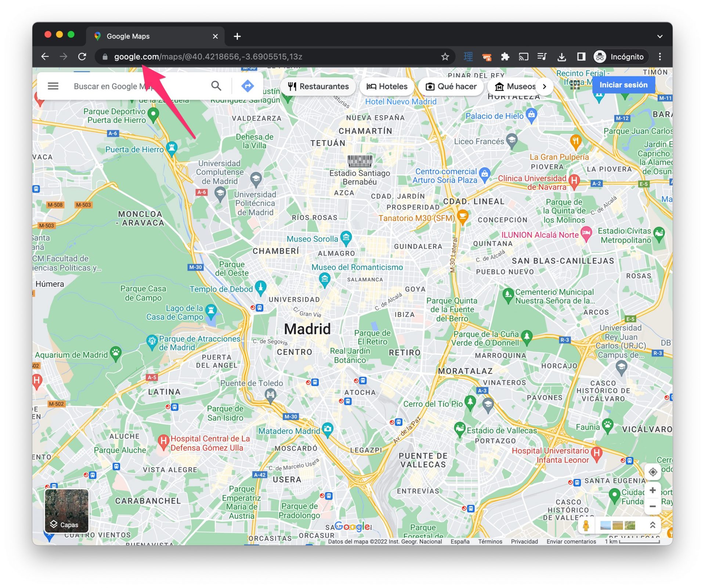Screen dimensions: 705x588
Task: Click the center-on-my-location crosshair button
Action: click(653, 472)
